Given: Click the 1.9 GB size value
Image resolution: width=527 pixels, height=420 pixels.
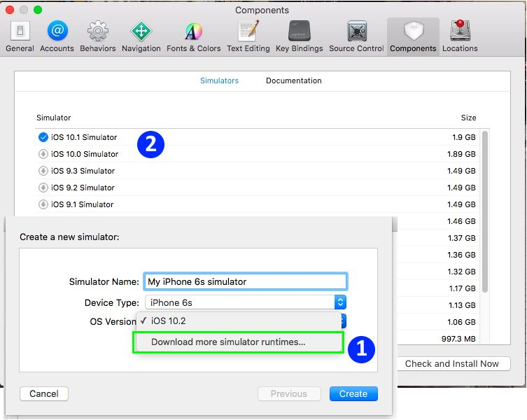Looking at the screenshot, I should tap(464, 137).
